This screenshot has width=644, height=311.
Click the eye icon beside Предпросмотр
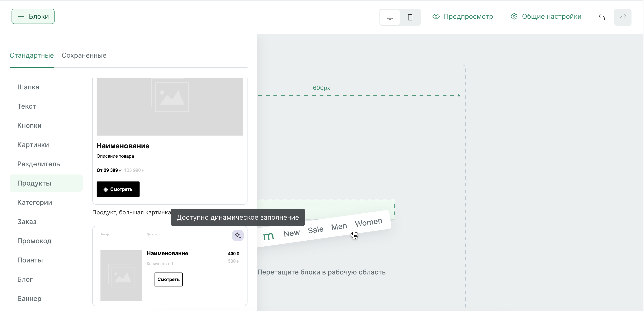[436, 17]
